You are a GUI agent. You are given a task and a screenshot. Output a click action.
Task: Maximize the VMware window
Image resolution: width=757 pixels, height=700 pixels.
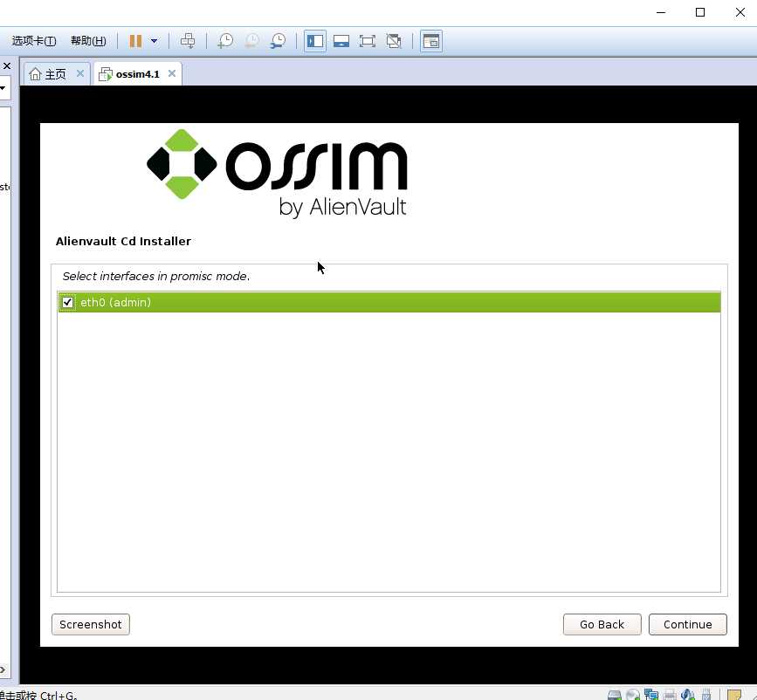pos(700,12)
